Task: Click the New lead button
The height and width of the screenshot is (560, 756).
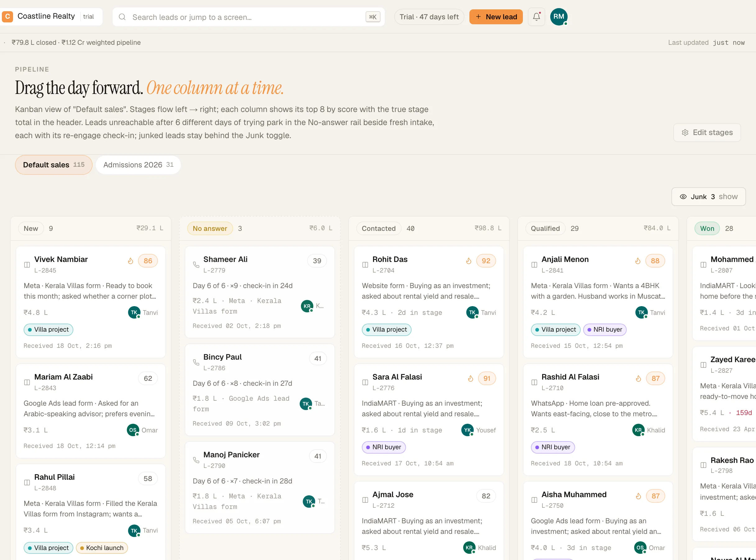Action: 496,16
